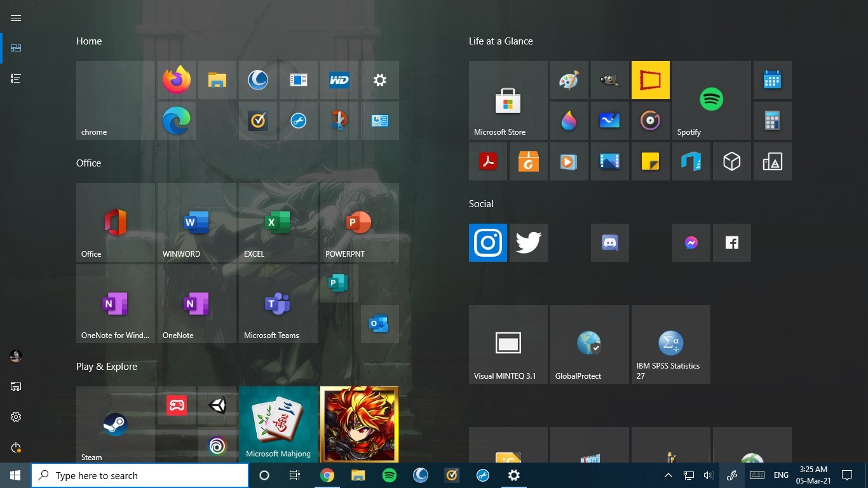The image size is (868, 488).
Task: Open the Groove Music tile
Action: [x=651, y=121]
